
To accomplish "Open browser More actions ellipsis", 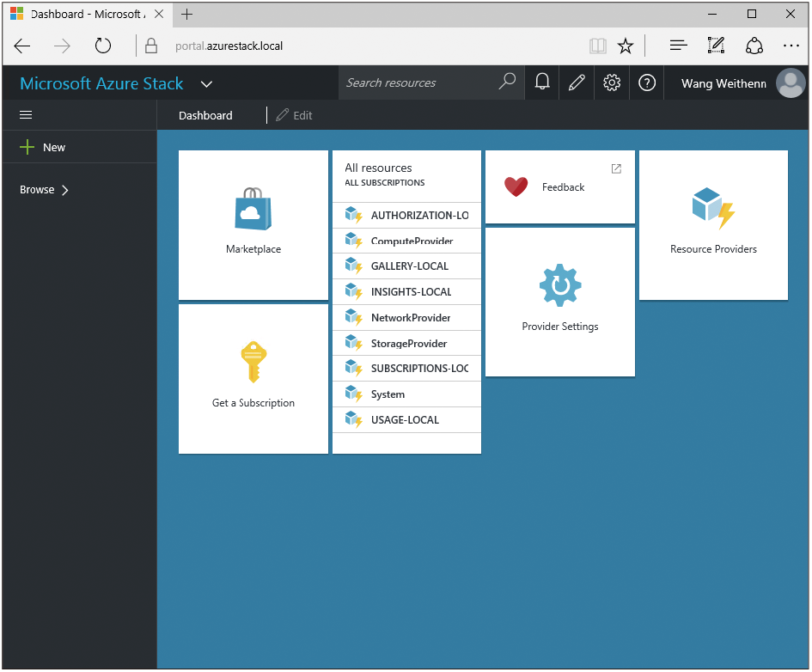I will tap(791, 46).
